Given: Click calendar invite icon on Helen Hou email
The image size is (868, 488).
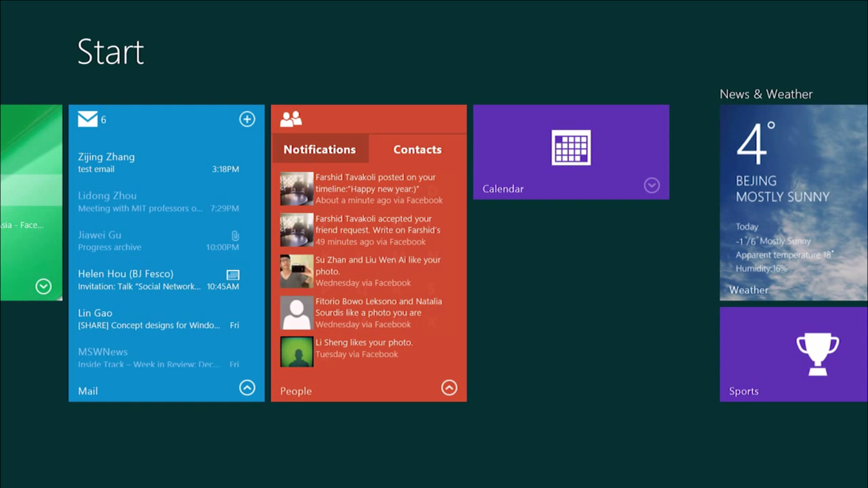Looking at the screenshot, I should [x=233, y=275].
